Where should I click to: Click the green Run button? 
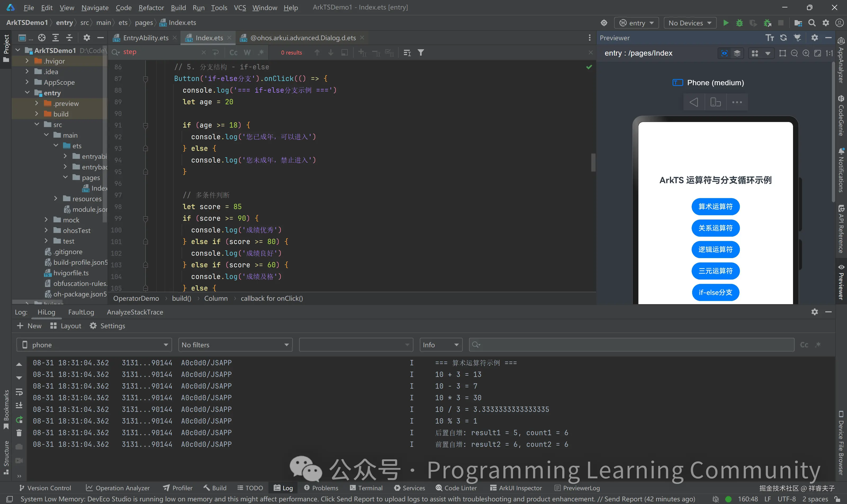click(726, 23)
